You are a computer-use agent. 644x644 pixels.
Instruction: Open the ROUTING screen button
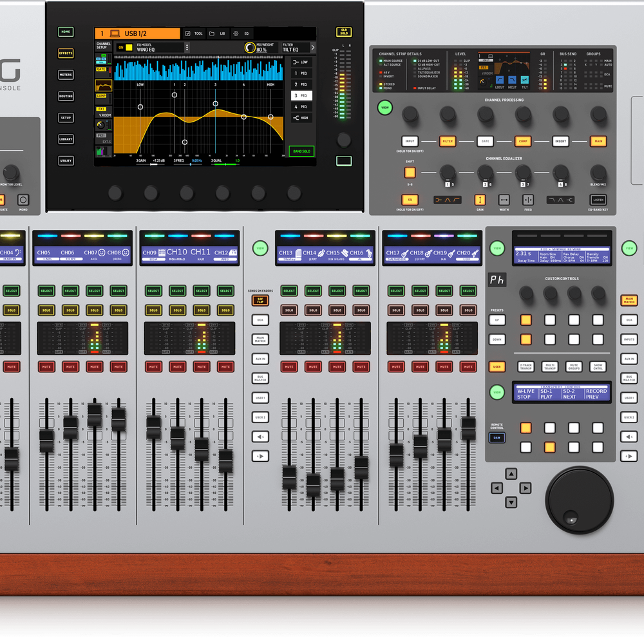coord(66,96)
